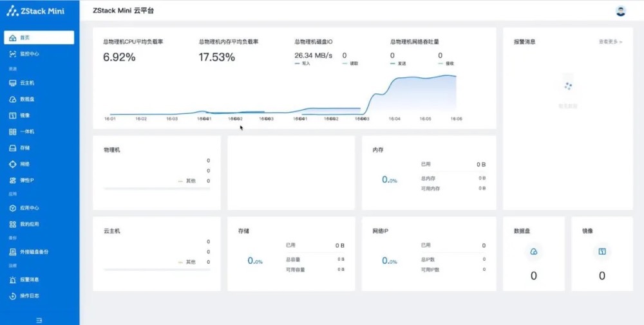Click the 网络 network icon in sidebar
Viewport: 644px width, 325px height.
pyautogui.click(x=13, y=164)
